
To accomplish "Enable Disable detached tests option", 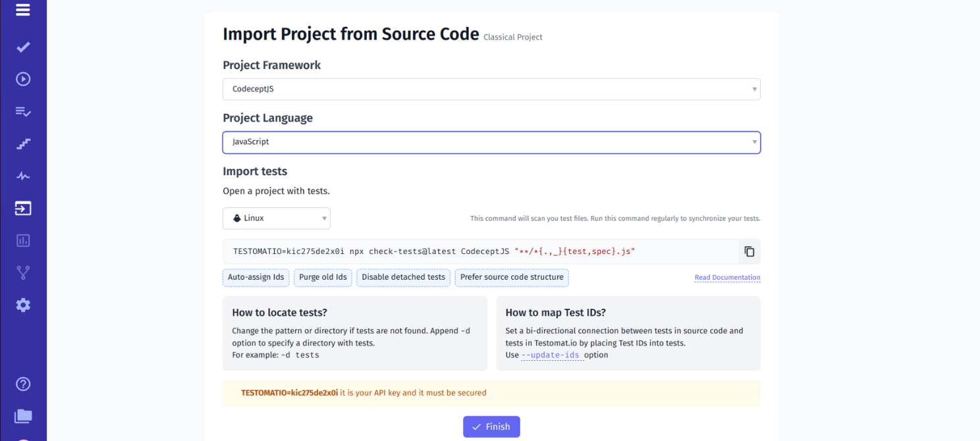I will pyautogui.click(x=403, y=277).
